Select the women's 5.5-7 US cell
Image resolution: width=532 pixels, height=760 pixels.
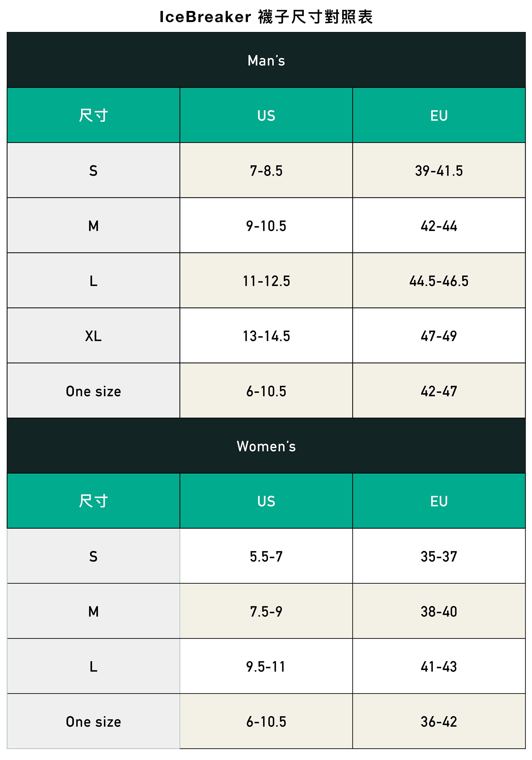click(266, 556)
